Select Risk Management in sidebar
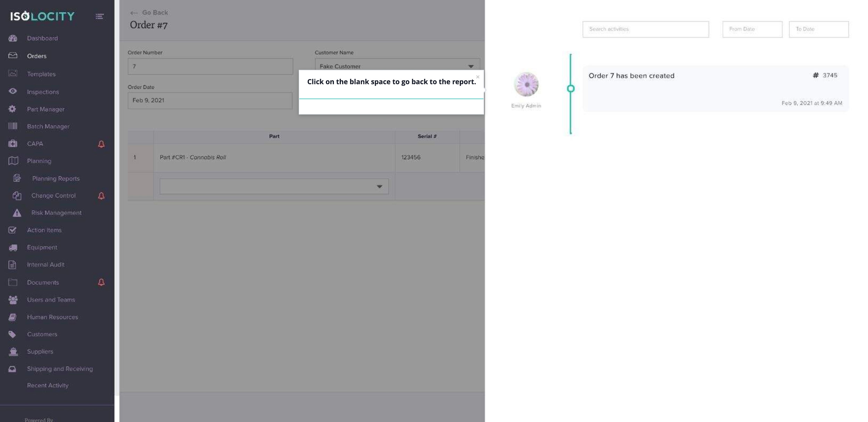This screenshot has width=868, height=422. [x=56, y=213]
